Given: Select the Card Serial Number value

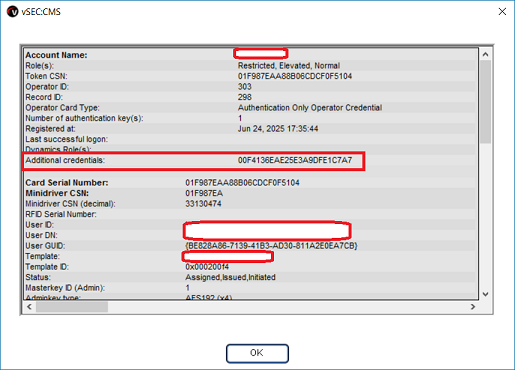Looking at the screenshot, I should [242, 183].
